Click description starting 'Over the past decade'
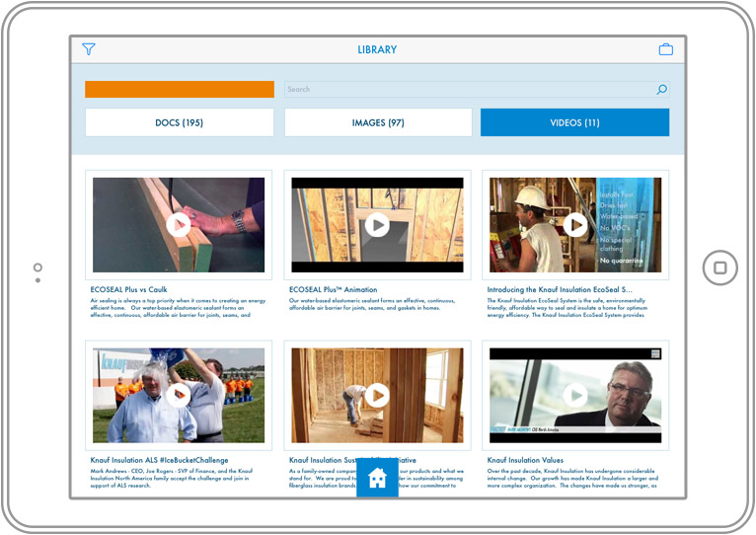This screenshot has height=535, width=756. (x=572, y=478)
